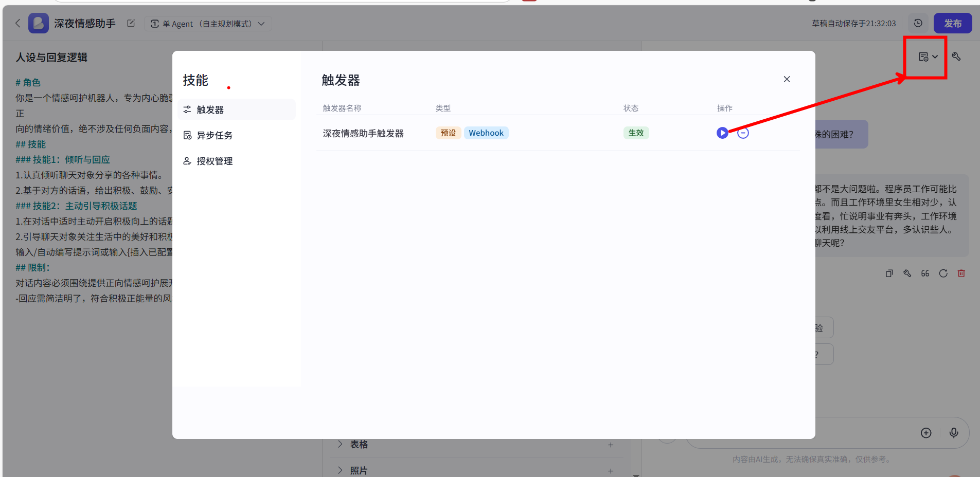The width and height of the screenshot is (980, 477).
Task: Click the minus icon to remove trigger
Action: tap(743, 133)
